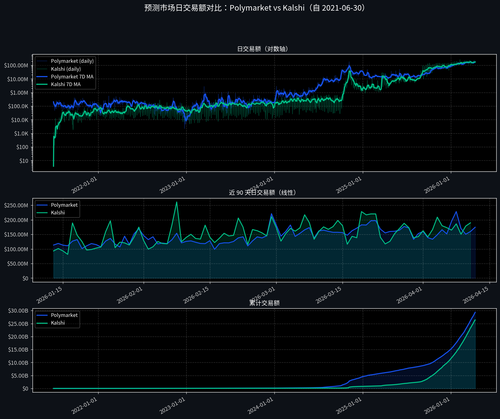500x419 pixels.
Task: Select the Kalshi 7D MA legend entry
Action: point(66,84)
